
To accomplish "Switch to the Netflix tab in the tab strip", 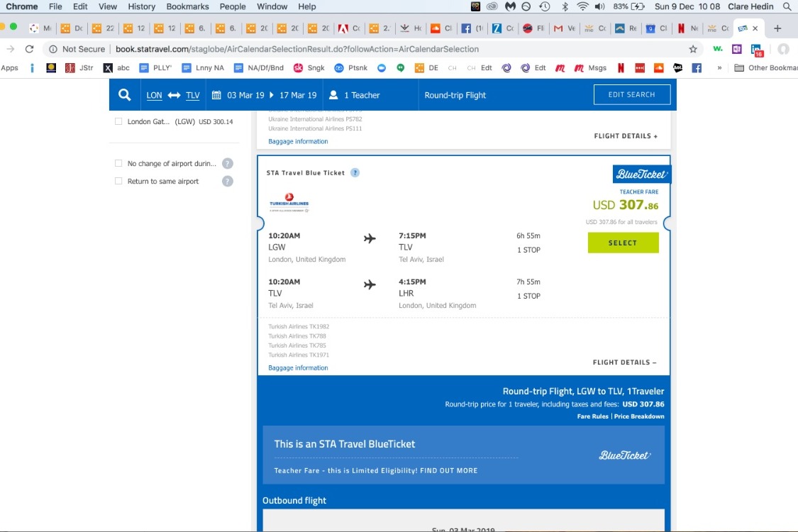I will 687,28.
